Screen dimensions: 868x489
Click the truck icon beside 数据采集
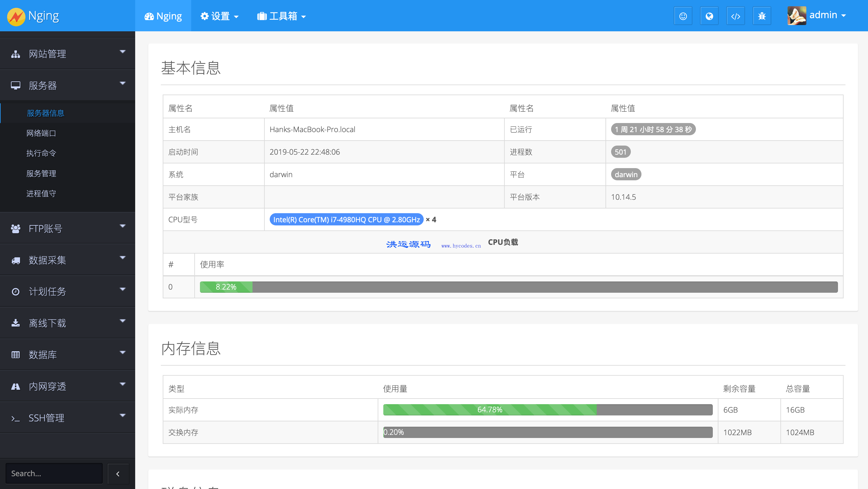pos(16,260)
